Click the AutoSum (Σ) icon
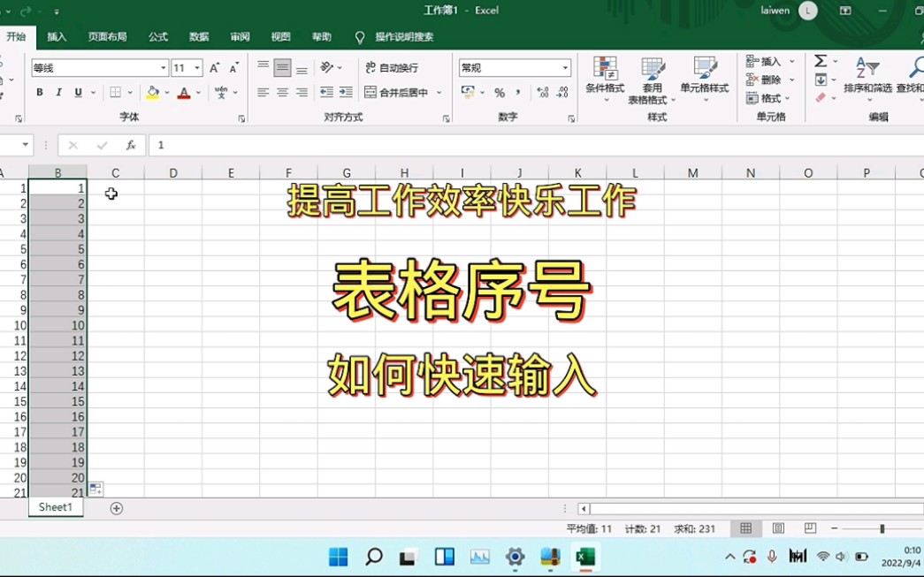 tap(821, 62)
